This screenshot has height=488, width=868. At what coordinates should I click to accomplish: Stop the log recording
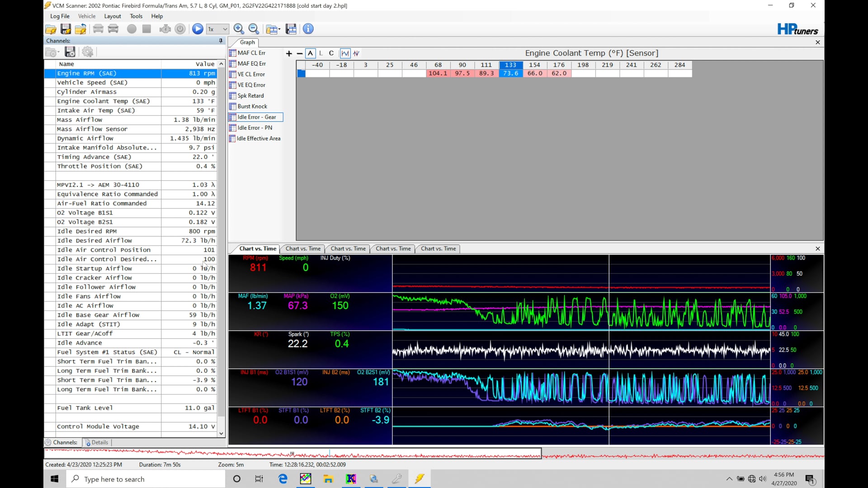tap(146, 28)
